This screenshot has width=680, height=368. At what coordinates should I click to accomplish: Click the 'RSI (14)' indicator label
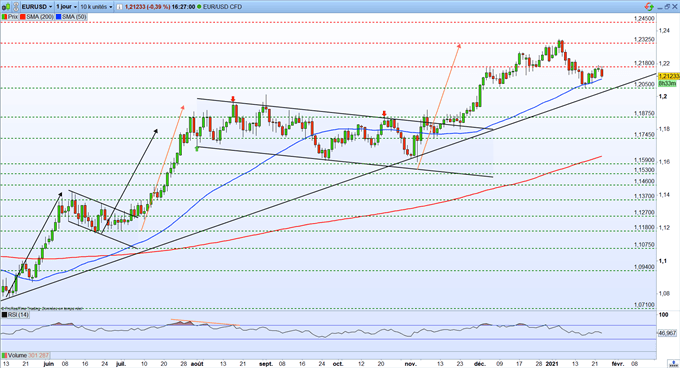click(x=18, y=315)
